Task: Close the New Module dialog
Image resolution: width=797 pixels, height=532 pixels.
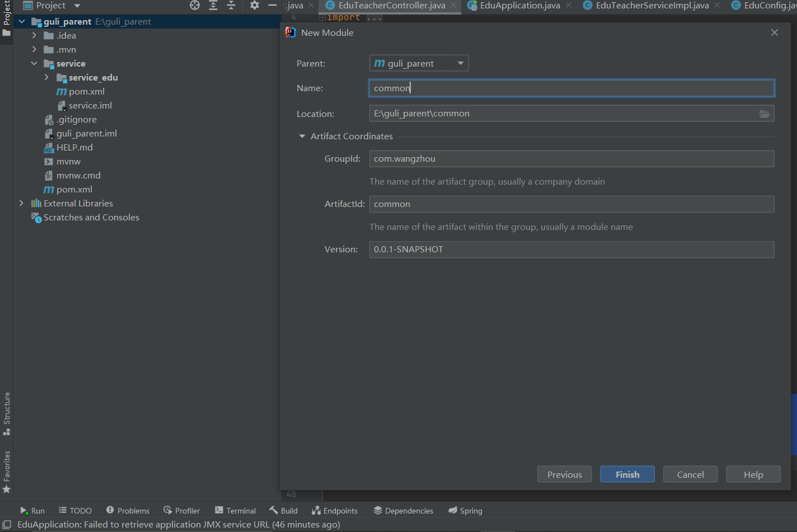Action: (x=775, y=32)
